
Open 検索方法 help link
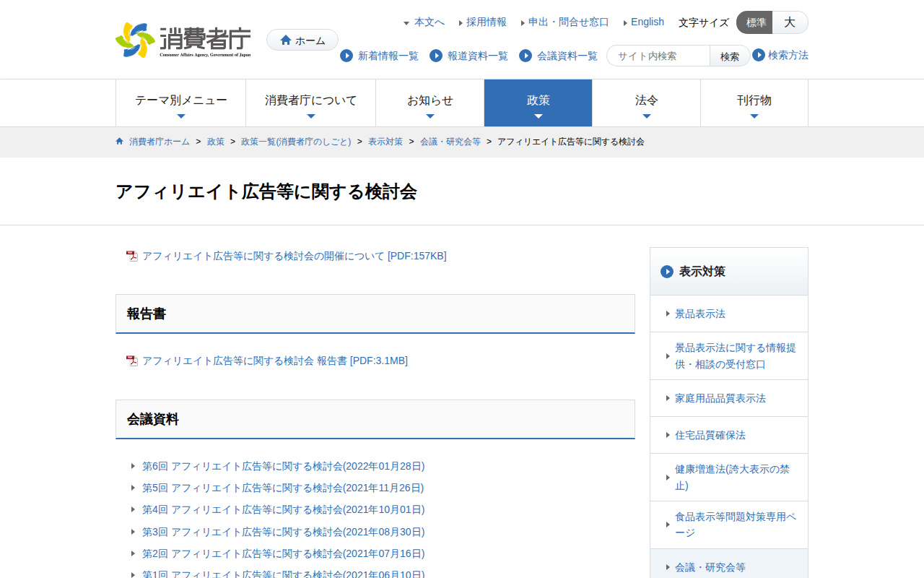tap(788, 55)
